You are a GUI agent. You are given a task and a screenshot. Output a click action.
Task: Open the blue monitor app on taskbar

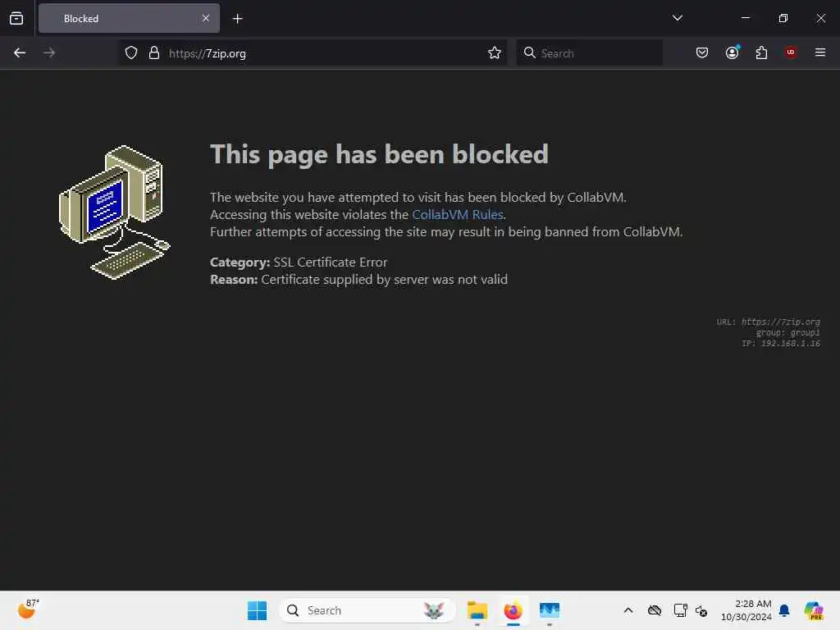pos(550,610)
